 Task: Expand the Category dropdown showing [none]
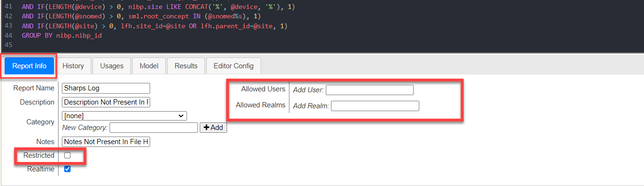point(124,115)
